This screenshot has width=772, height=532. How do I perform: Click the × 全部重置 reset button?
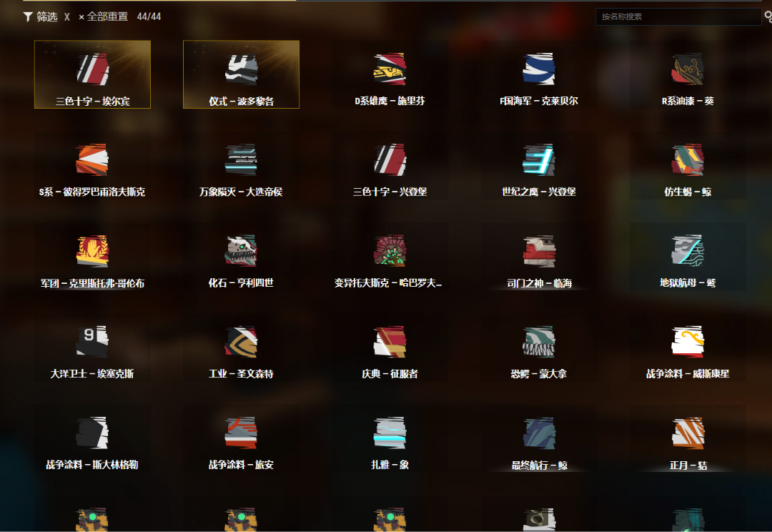click(x=104, y=16)
